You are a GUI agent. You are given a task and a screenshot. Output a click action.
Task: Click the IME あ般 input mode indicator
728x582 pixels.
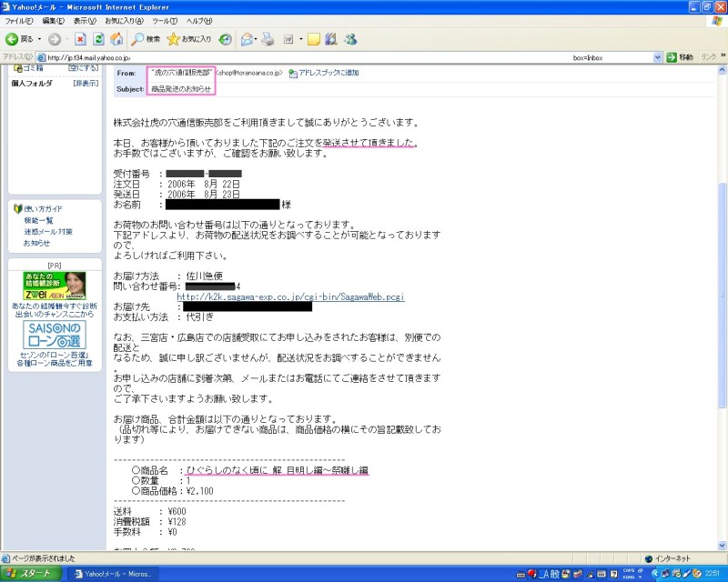tap(550, 574)
